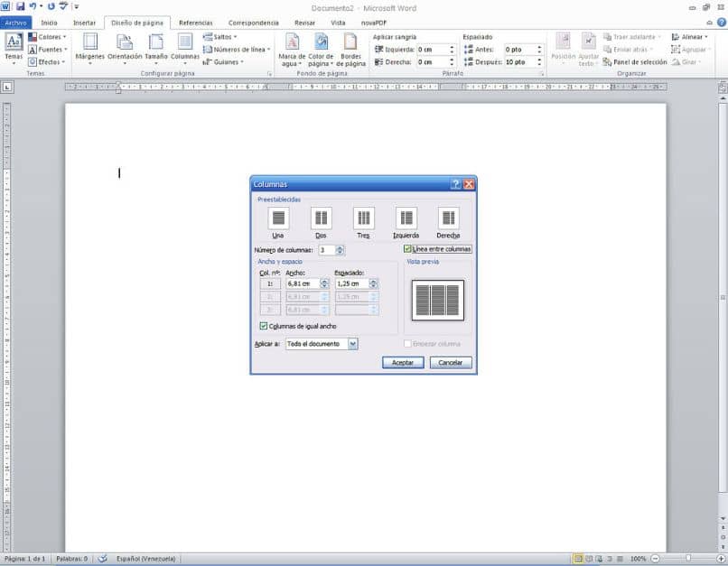Click the Redo icon in quick access toolbar
Viewport: 728px width, 566px height.
pos(51,6)
